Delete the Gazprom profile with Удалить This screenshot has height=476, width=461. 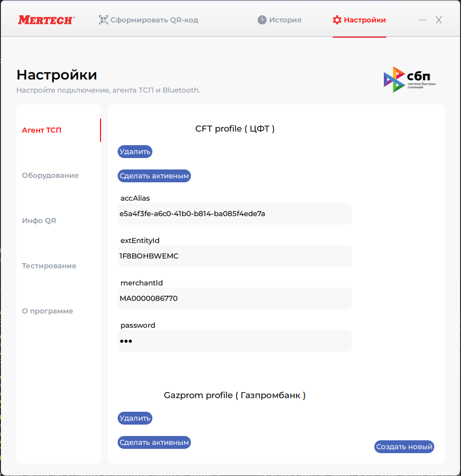[x=135, y=418]
